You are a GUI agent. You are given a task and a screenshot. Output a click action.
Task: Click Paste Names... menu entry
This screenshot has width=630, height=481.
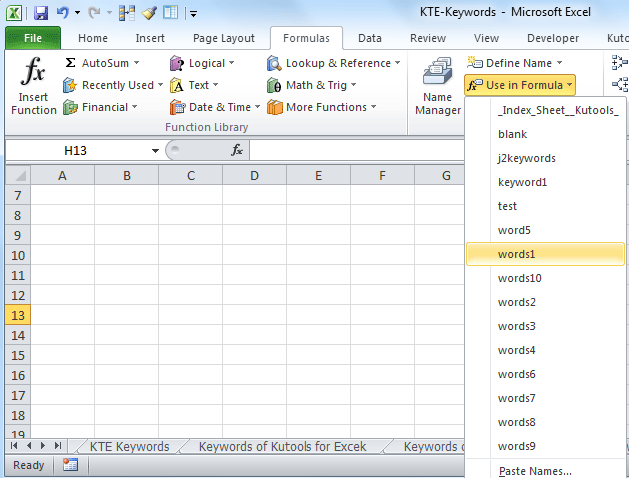(x=545, y=471)
